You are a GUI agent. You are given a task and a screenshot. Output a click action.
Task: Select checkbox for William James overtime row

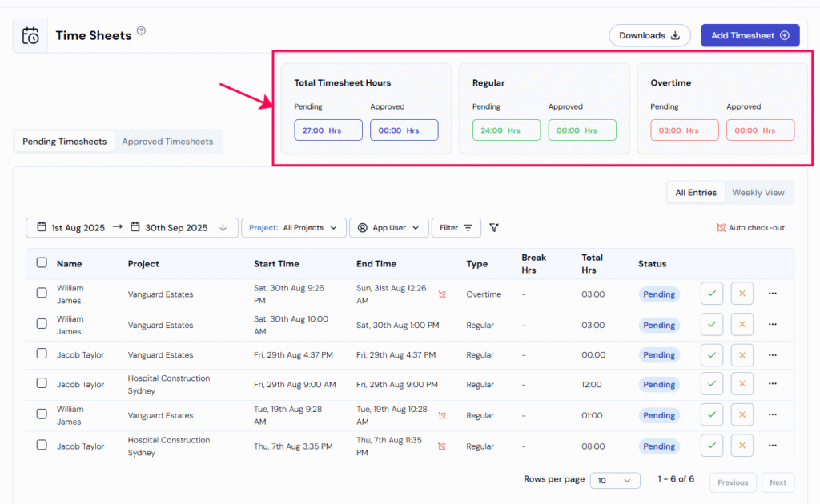point(42,294)
